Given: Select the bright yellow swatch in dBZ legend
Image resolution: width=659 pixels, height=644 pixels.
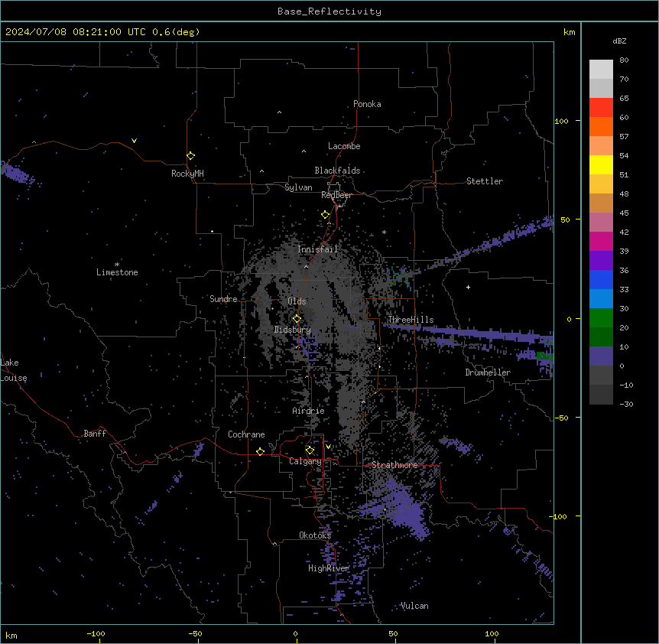Looking at the screenshot, I should 601,164.
